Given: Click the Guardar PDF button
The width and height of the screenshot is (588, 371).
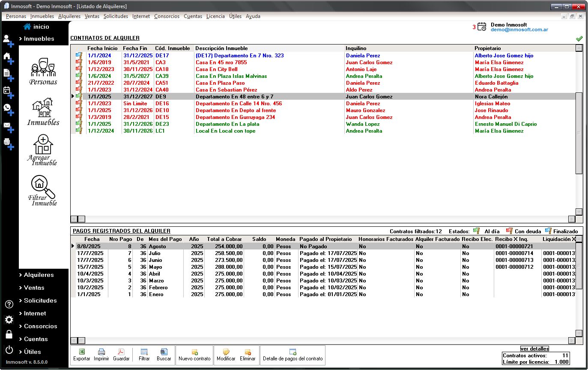Looking at the screenshot, I should click(x=121, y=355).
